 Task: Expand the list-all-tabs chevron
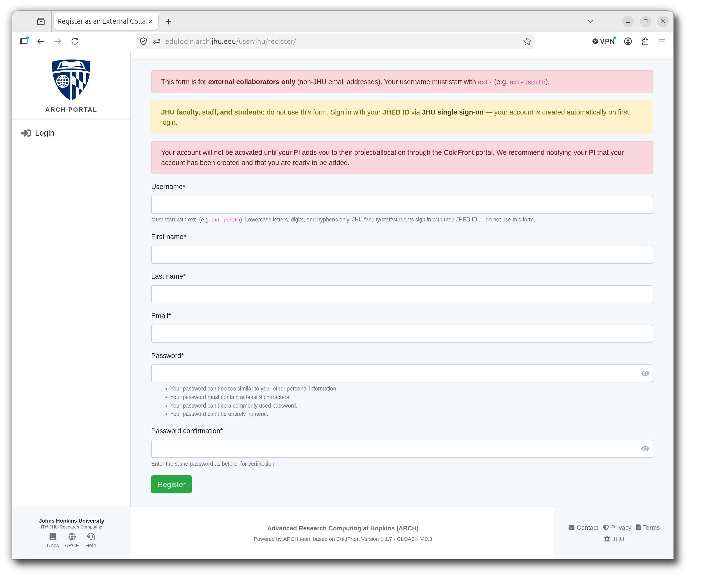click(x=591, y=21)
